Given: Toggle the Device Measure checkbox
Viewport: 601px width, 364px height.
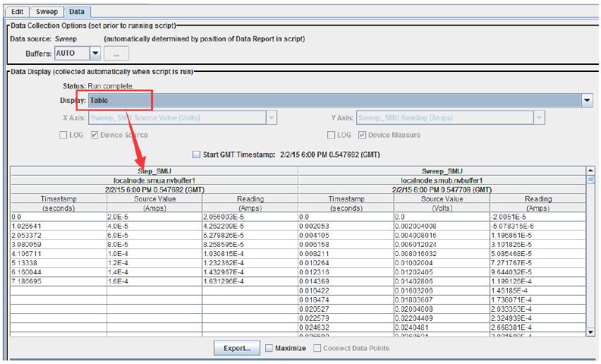Looking at the screenshot, I should (x=363, y=135).
